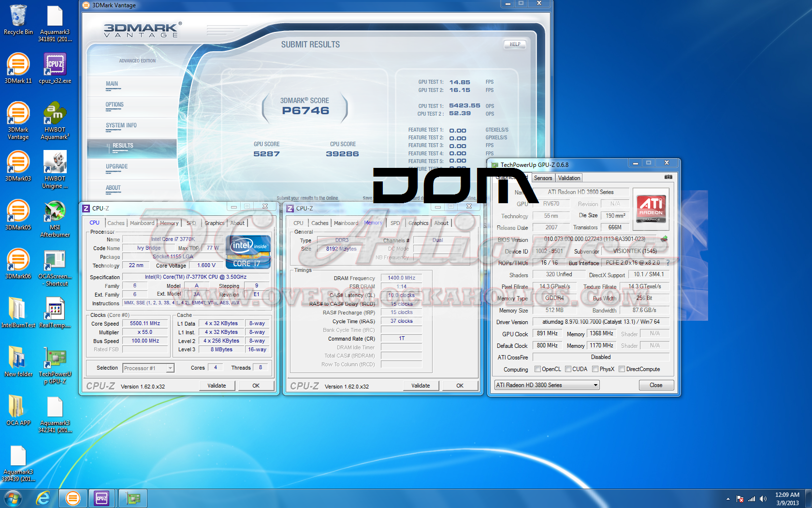This screenshot has width=812, height=508.
Task: Open the 3DMark Vantage desktop shortcut
Action: tap(18, 121)
